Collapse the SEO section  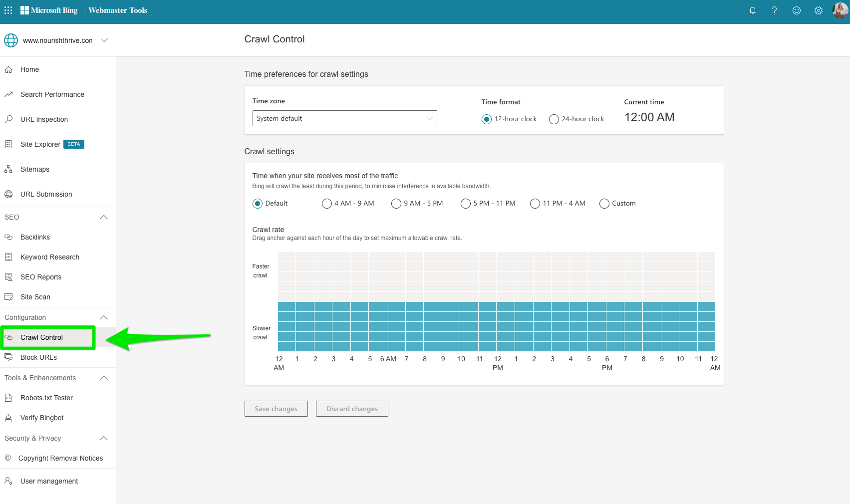click(x=103, y=217)
